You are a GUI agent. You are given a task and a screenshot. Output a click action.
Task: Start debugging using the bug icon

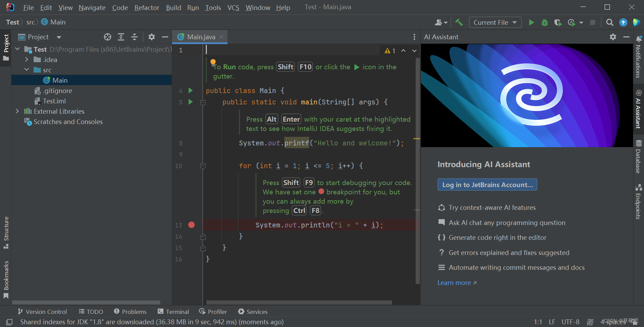tap(545, 22)
